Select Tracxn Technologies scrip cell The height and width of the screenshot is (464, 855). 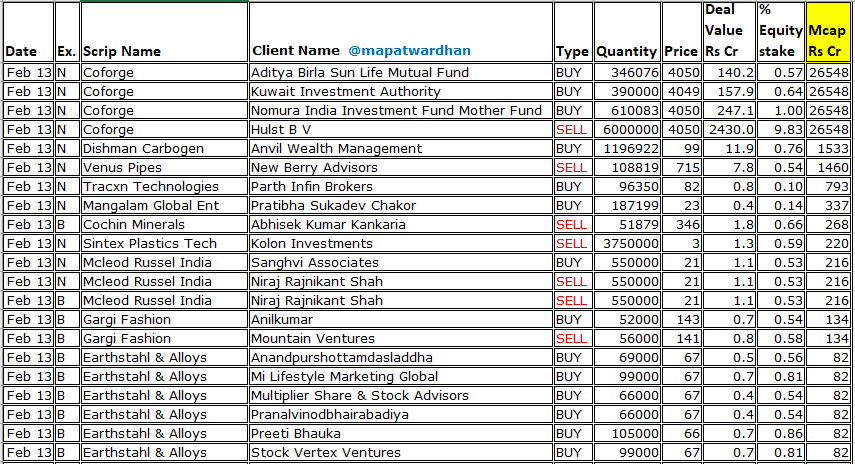(164, 186)
